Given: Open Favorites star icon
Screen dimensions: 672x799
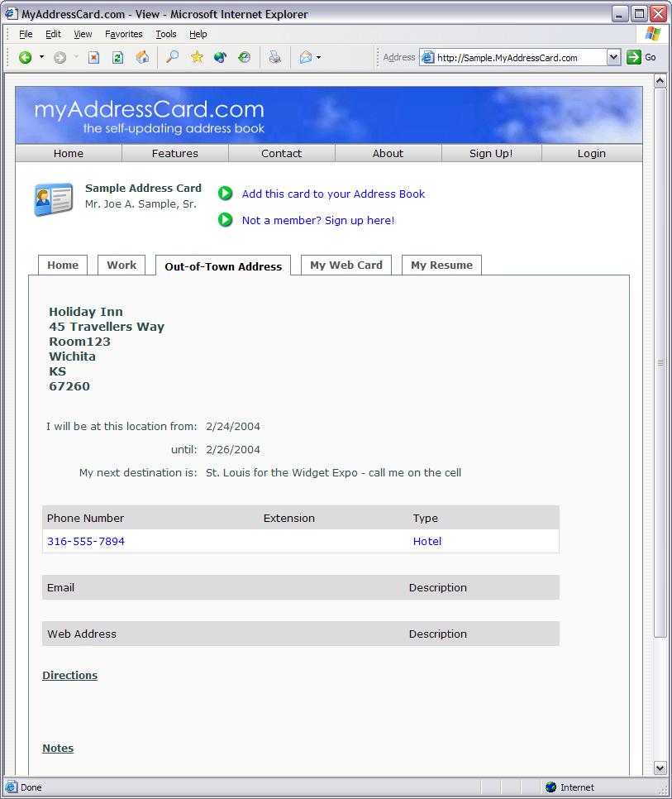Looking at the screenshot, I should click(x=197, y=57).
